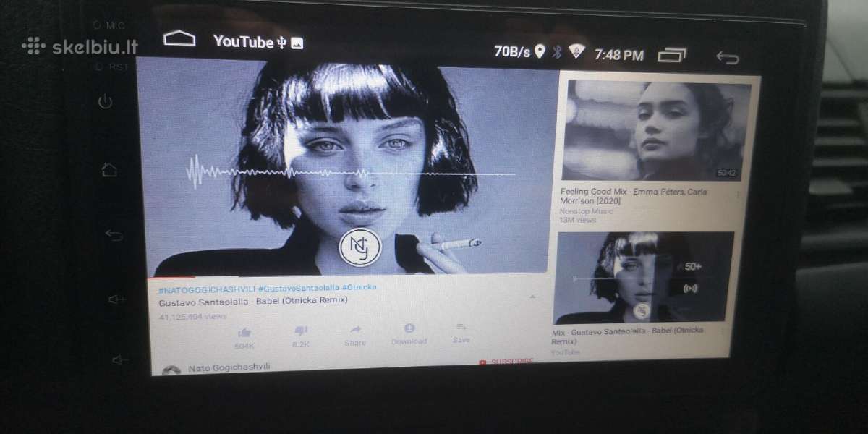868x434 pixels.
Task: Tap the Wi-Fi signal status icon
Action: 576,51
